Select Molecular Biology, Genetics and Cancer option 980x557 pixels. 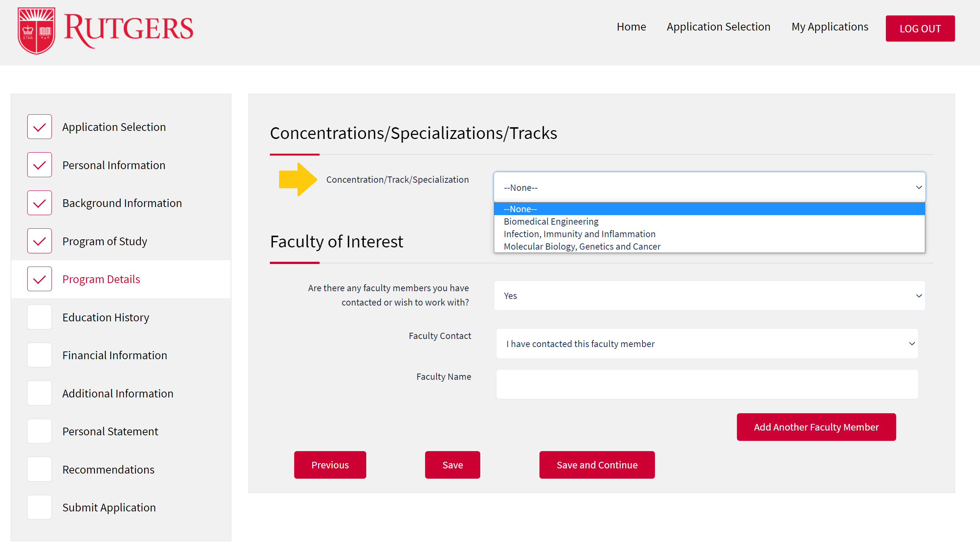(x=582, y=247)
